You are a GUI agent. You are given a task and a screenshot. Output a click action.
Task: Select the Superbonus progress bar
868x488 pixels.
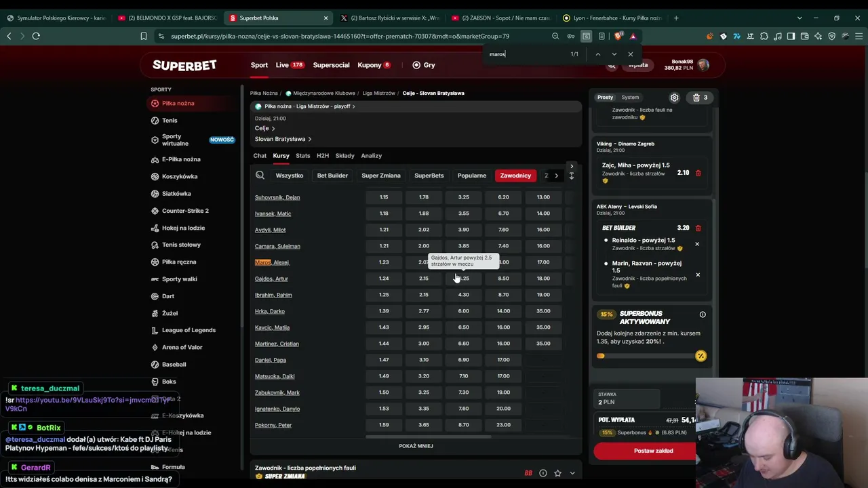652,356
